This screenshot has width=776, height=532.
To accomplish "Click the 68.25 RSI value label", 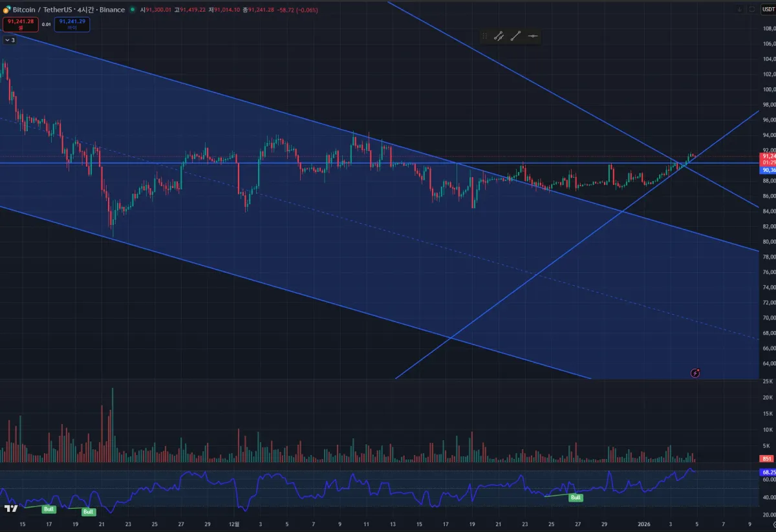I will 768,473.
